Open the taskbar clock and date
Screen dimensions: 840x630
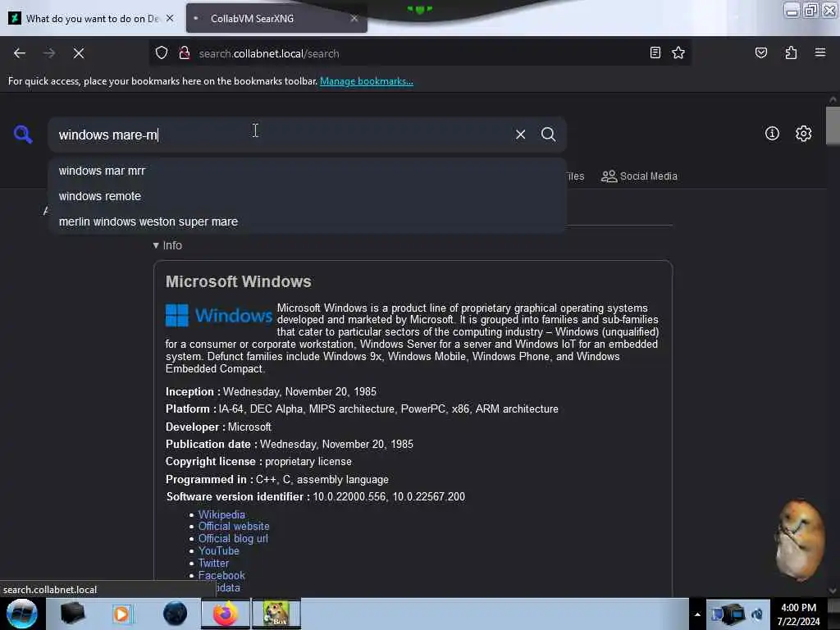798,614
